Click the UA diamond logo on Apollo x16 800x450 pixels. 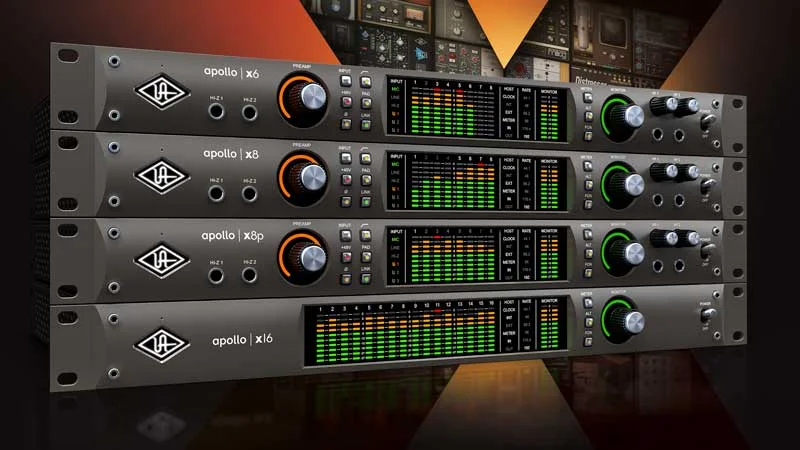(x=162, y=345)
